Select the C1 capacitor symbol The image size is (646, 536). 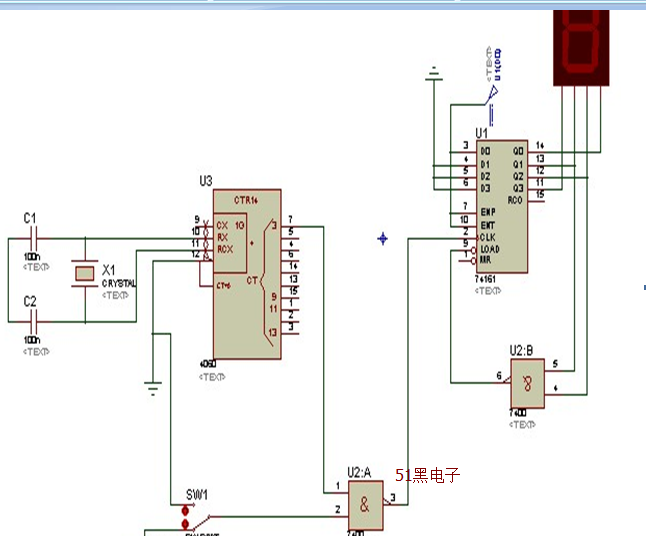pos(34,239)
